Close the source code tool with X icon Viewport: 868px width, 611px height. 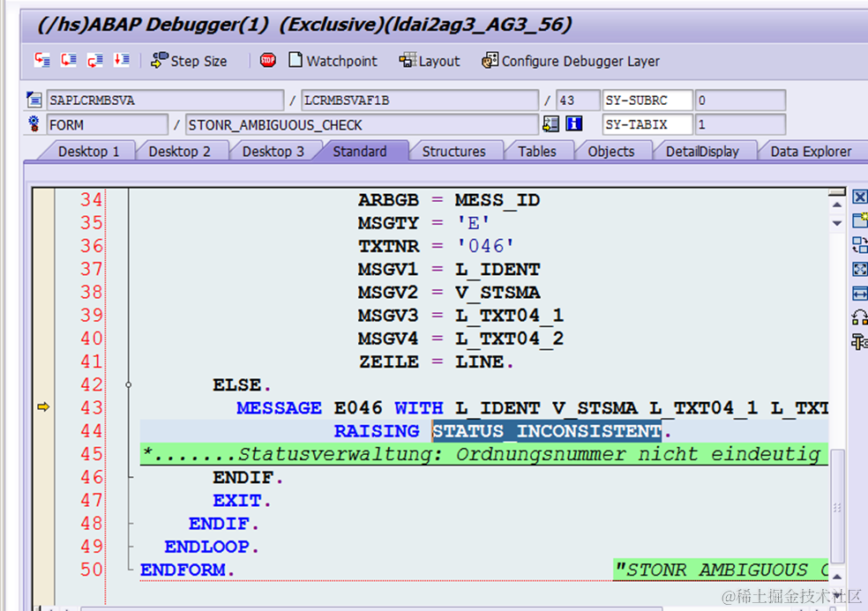(x=859, y=197)
